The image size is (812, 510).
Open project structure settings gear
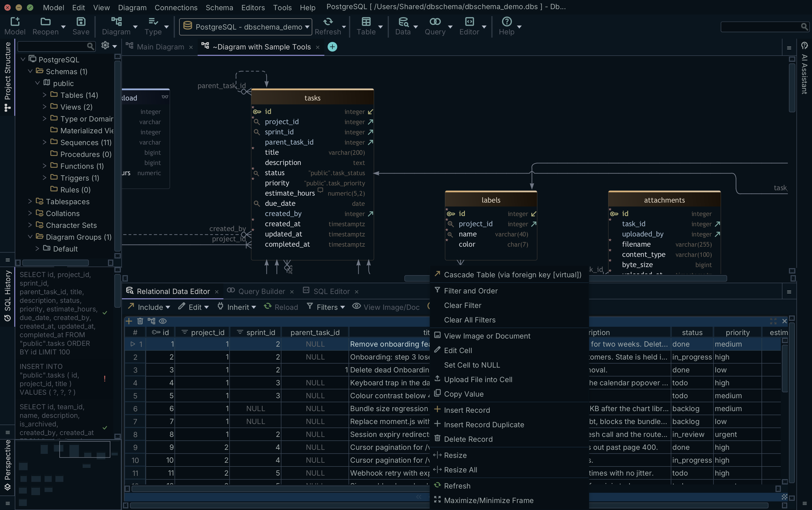click(105, 45)
